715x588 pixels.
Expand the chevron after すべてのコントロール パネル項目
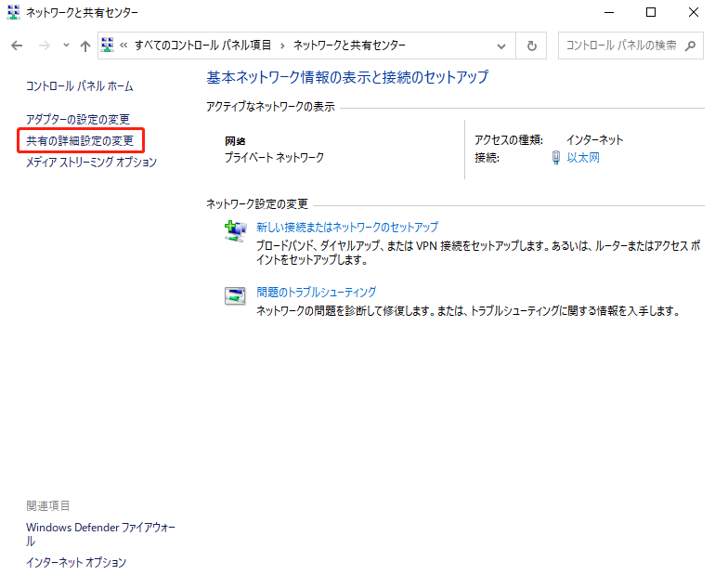coord(282,46)
